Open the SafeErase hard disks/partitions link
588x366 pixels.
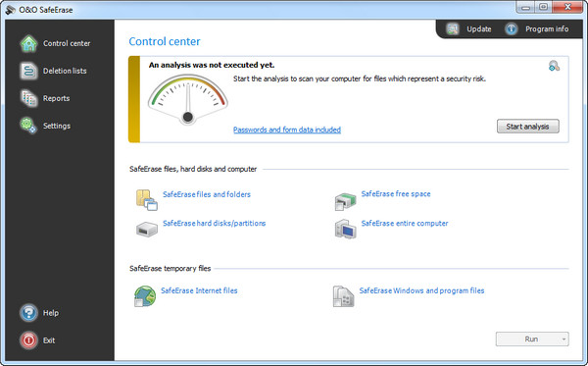pyautogui.click(x=214, y=224)
